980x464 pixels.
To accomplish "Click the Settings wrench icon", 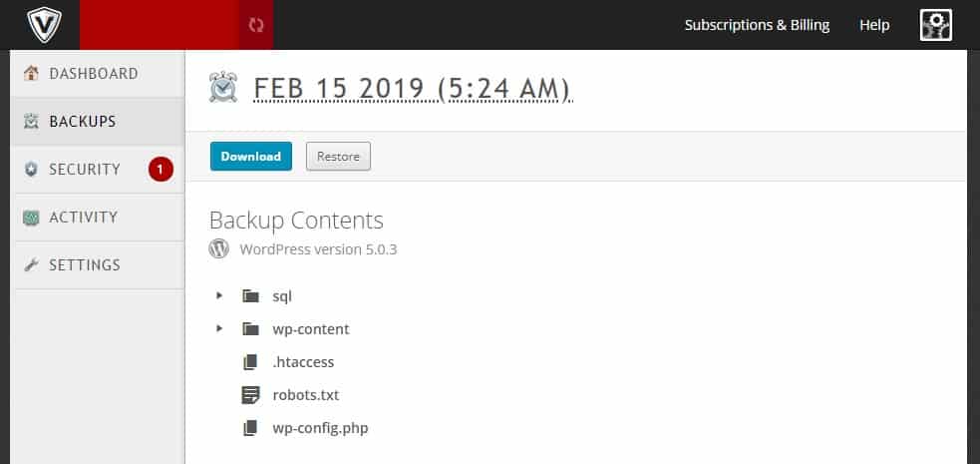I will click(31, 264).
